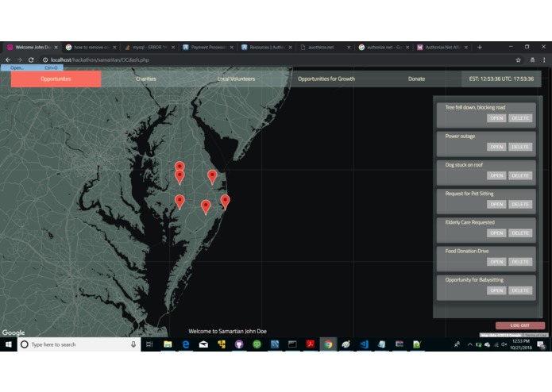Viewport: 552px width, 392px height.
Task: Delete the Elderly Care Requested entry
Action: (520, 233)
